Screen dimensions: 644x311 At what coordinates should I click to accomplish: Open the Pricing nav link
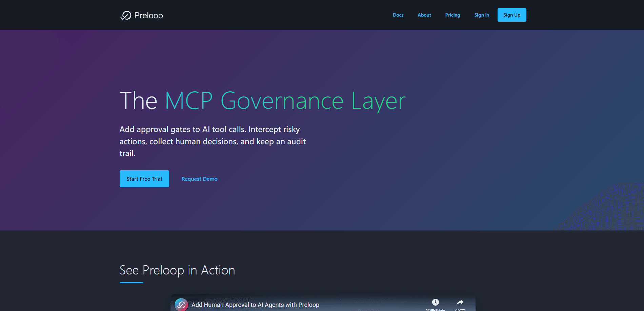click(x=452, y=15)
